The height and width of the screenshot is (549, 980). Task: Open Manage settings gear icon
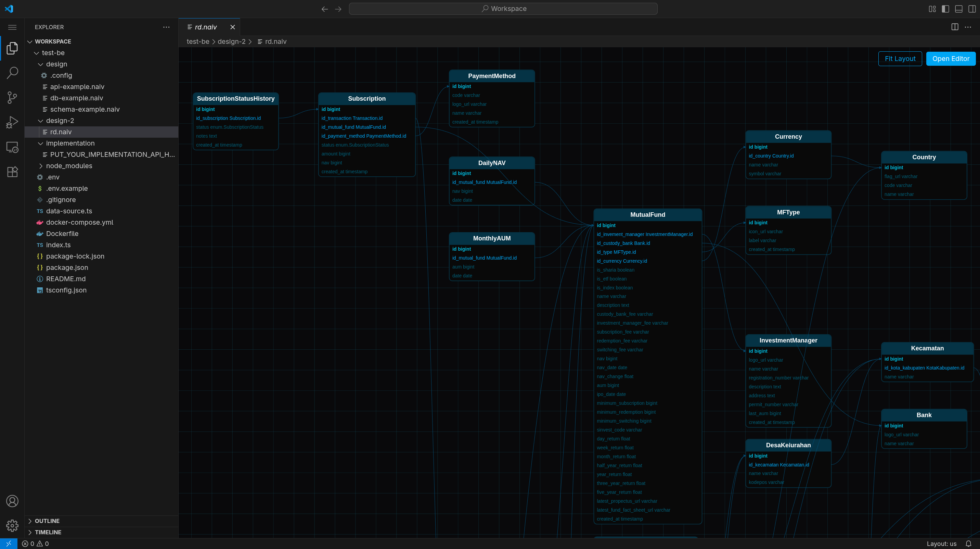pyautogui.click(x=12, y=525)
